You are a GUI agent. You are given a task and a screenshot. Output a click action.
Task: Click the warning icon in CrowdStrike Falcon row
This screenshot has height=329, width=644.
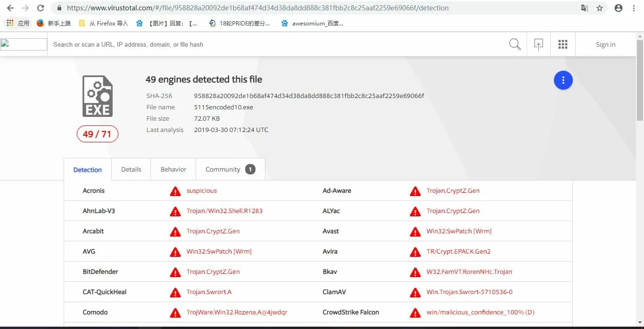(x=415, y=313)
